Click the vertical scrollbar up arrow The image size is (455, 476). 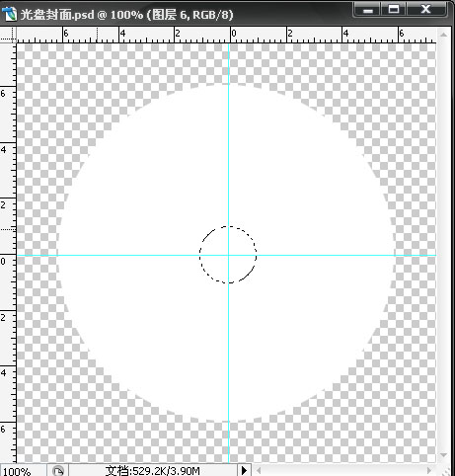[443, 35]
